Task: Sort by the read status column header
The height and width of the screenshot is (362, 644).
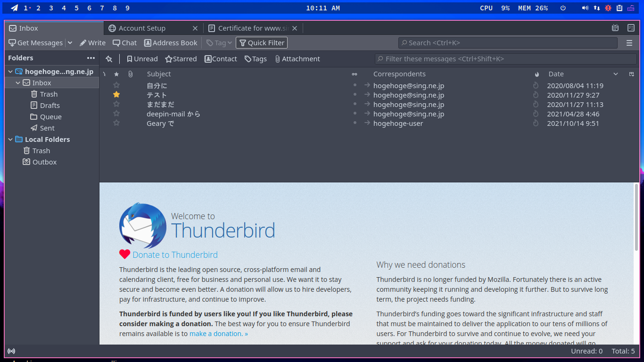Action: (x=355, y=74)
